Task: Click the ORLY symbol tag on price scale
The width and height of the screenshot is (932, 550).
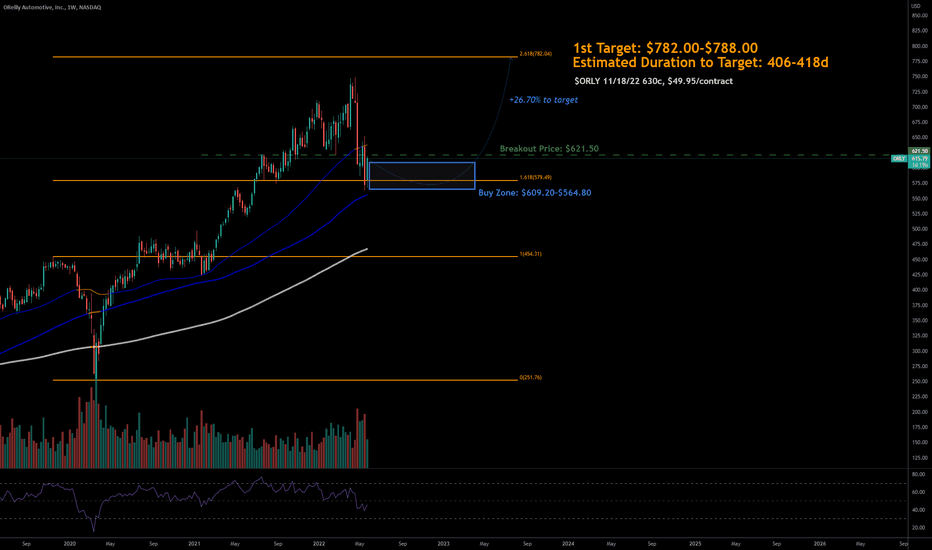Action: click(899, 159)
